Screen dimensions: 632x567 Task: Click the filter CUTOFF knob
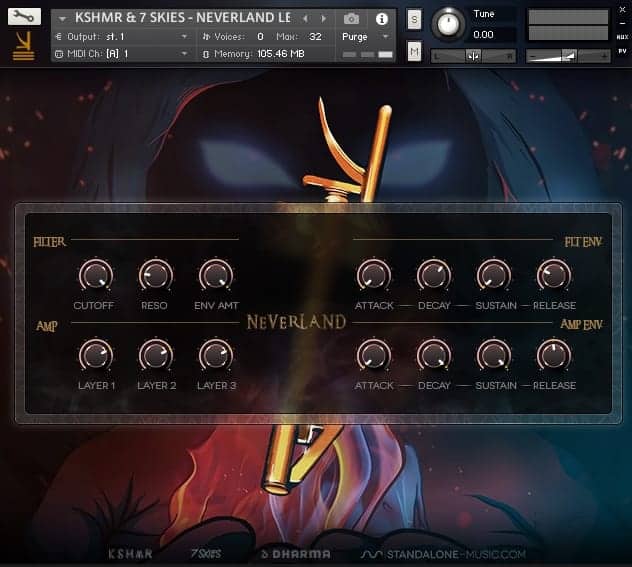[x=96, y=276]
